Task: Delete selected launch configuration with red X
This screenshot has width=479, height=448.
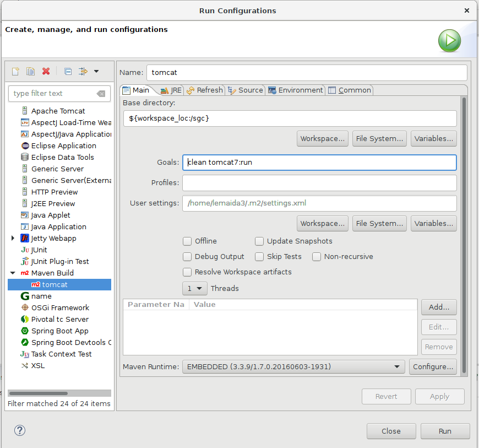Action: click(x=46, y=71)
